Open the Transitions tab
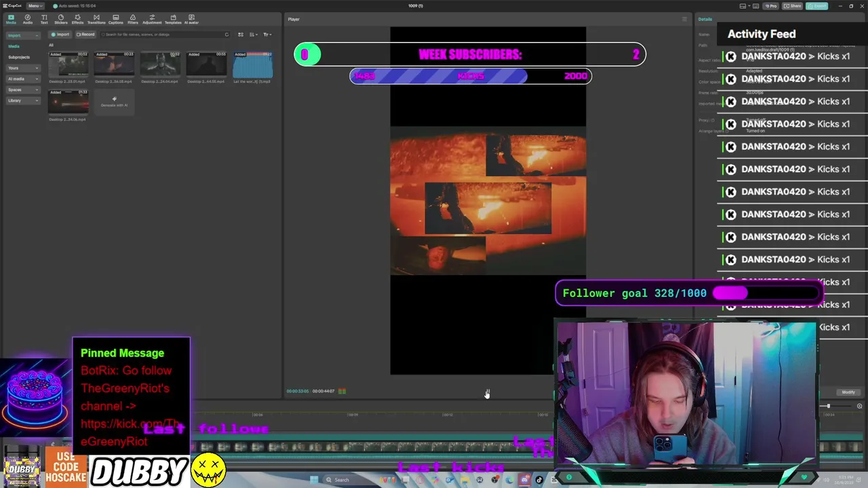868x488 pixels. (x=96, y=19)
